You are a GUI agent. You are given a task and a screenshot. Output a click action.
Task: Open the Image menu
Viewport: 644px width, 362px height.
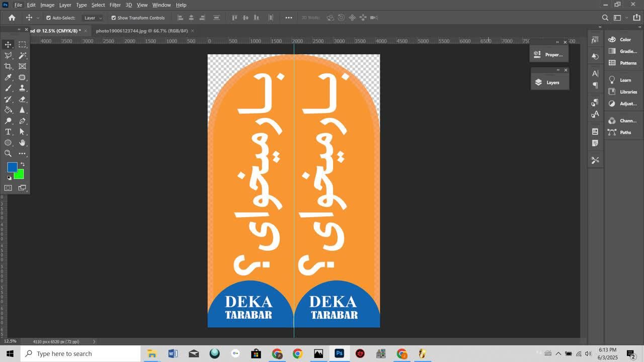click(x=47, y=5)
